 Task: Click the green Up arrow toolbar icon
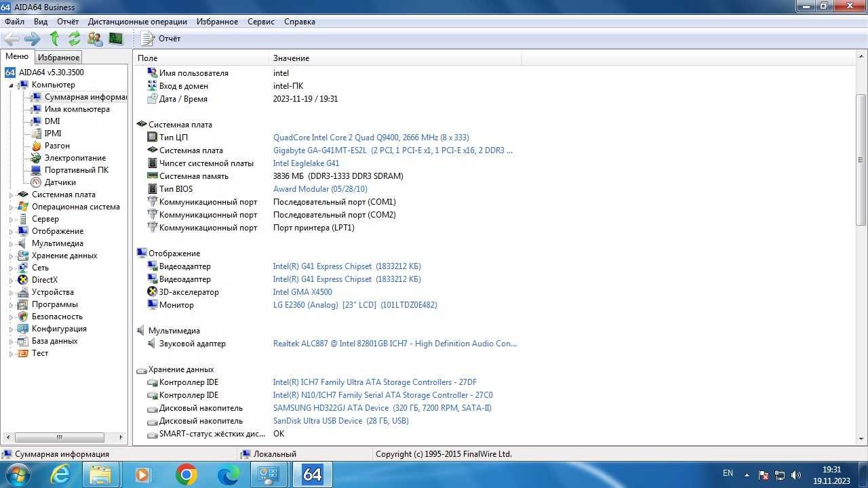(54, 39)
